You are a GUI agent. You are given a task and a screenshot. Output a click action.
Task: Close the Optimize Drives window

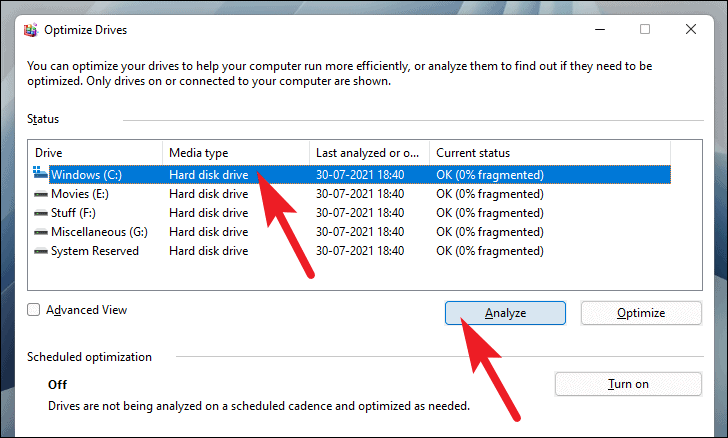(x=691, y=29)
